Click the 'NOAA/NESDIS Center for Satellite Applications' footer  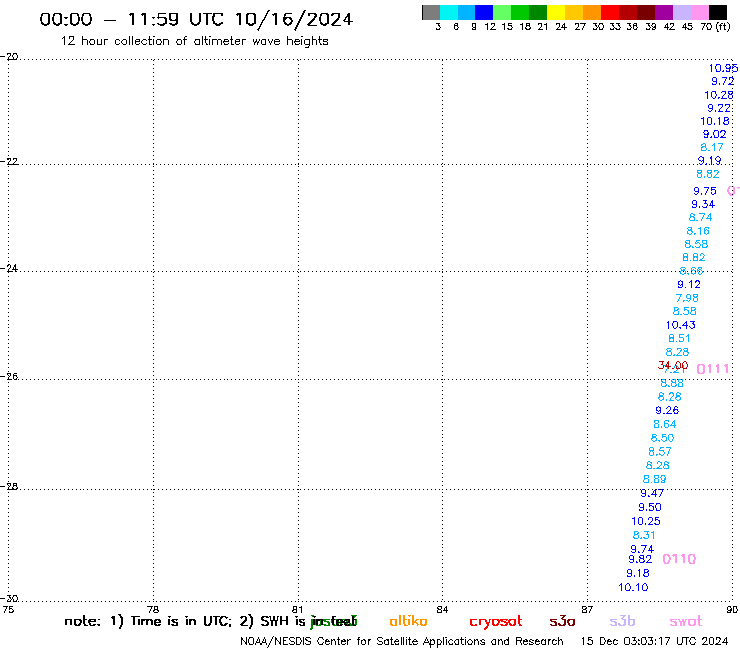(x=402, y=642)
